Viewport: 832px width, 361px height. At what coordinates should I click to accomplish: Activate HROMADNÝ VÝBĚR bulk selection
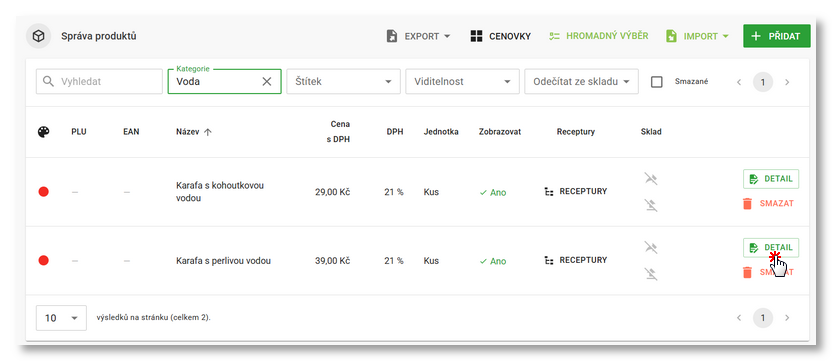click(x=598, y=36)
